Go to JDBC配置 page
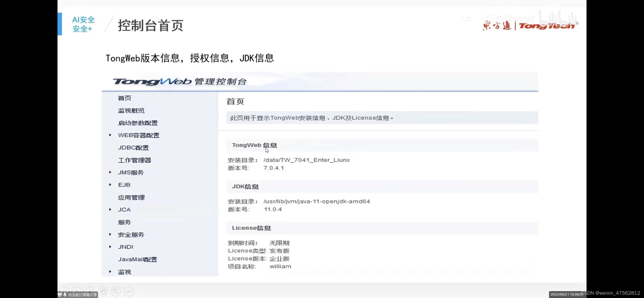Image resolution: width=644 pixels, height=298 pixels. pyautogui.click(x=133, y=148)
